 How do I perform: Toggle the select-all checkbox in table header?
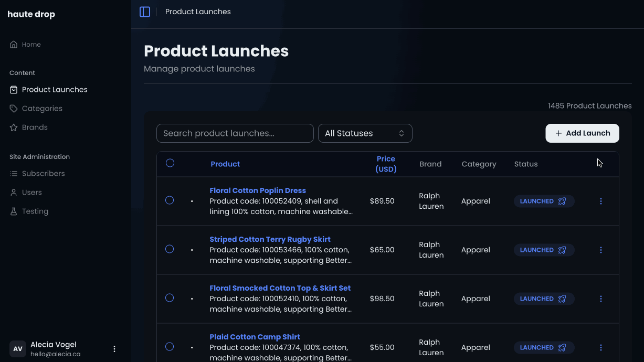[170, 163]
